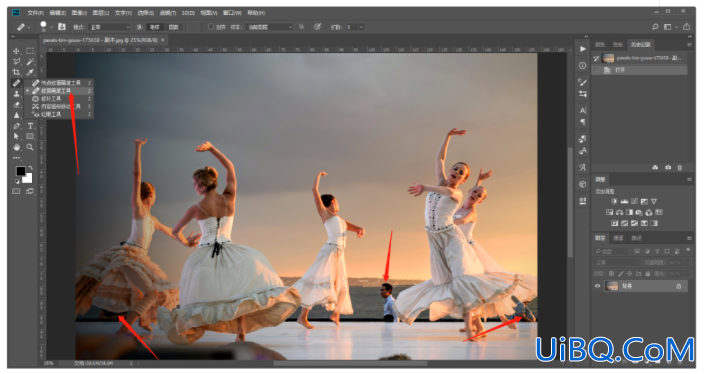Select the Zoom magnifier tool
This screenshot has height=374, width=705.
pos(30,147)
